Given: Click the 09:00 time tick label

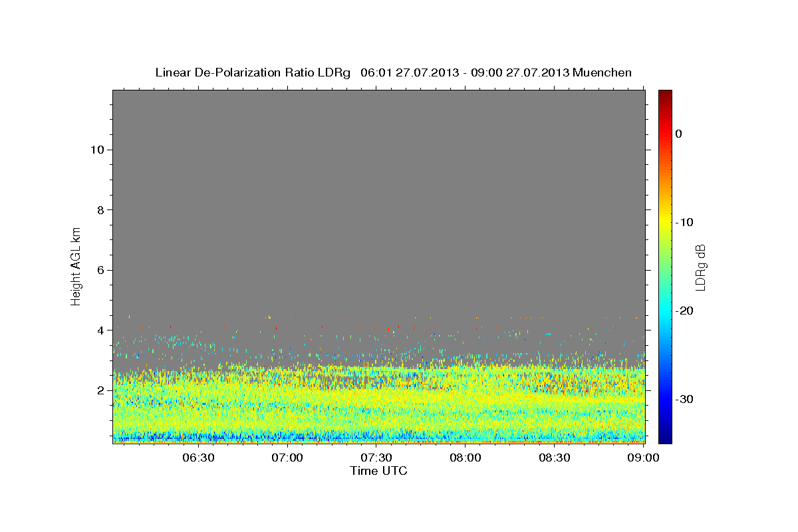Looking at the screenshot, I should [644, 458].
